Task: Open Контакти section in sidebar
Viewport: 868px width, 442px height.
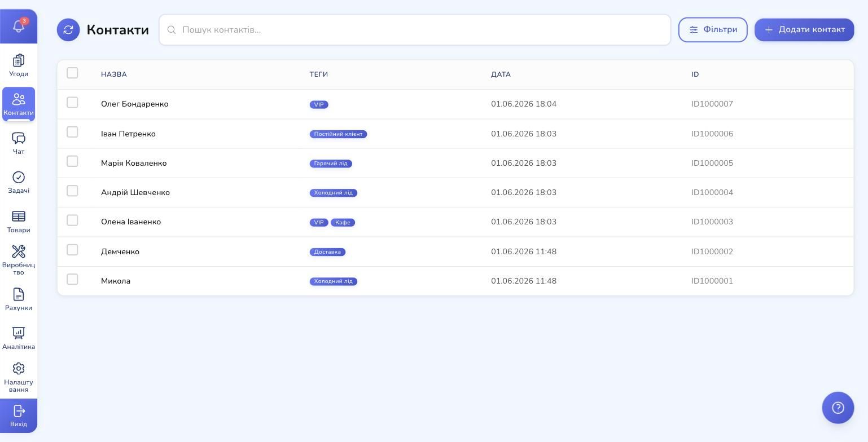Action: (x=19, y=104)
